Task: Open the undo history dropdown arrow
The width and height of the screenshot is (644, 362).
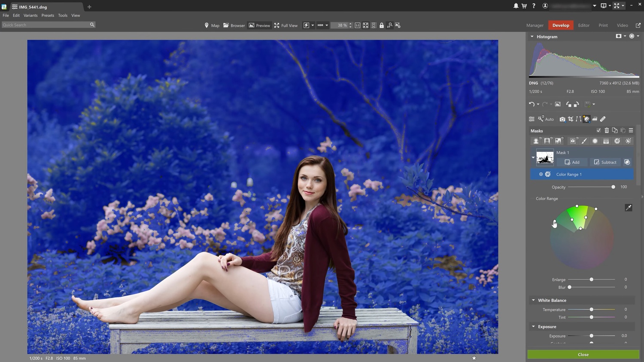Action: [538, 104]
